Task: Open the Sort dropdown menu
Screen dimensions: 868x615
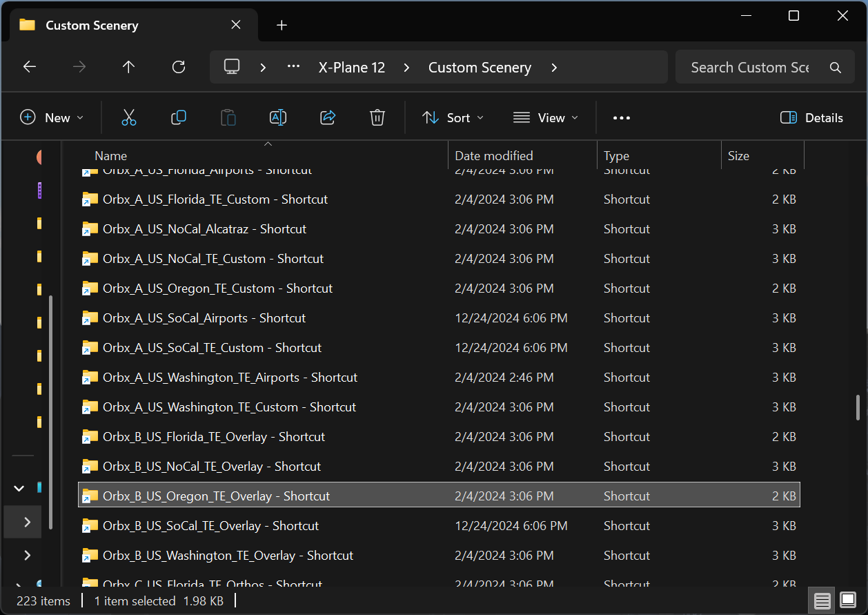Action: click(x=453, y=118)
